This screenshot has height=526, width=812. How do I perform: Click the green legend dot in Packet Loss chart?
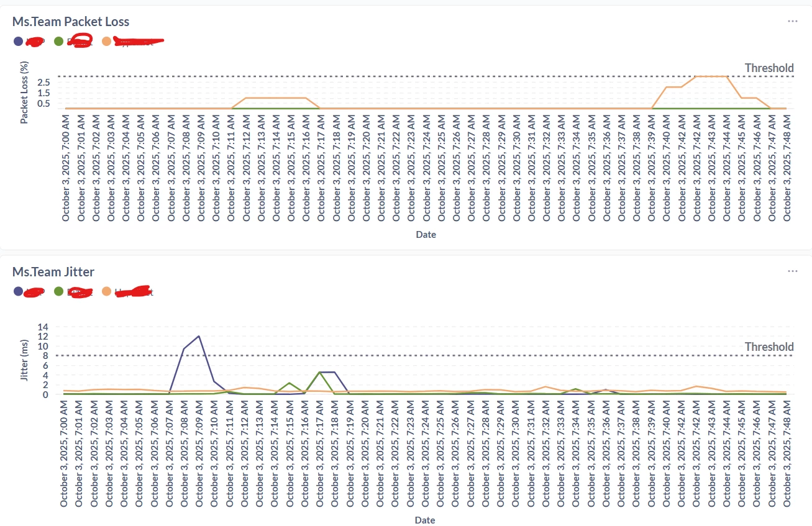pos(59,42)
